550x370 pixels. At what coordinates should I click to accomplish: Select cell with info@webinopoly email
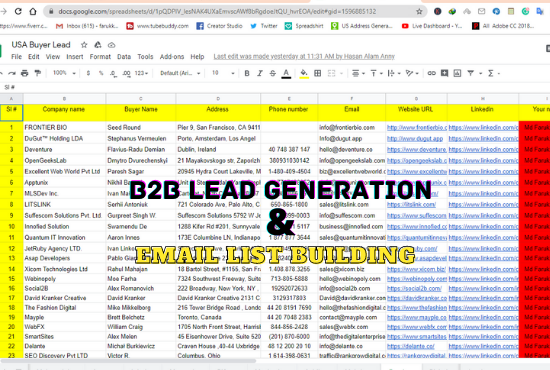351,279
